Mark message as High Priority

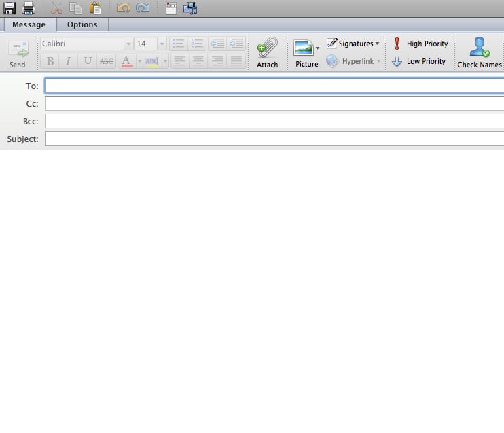coord(420,44)
